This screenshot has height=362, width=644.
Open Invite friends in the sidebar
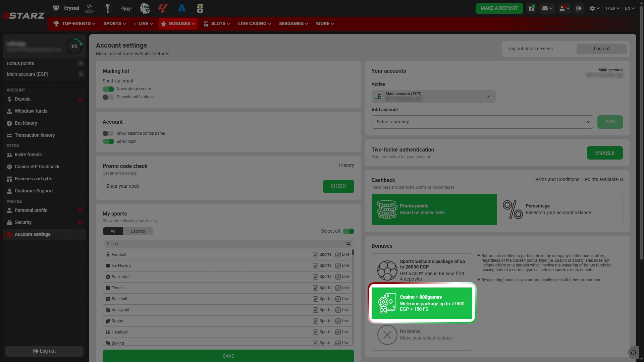click(44, 155)
